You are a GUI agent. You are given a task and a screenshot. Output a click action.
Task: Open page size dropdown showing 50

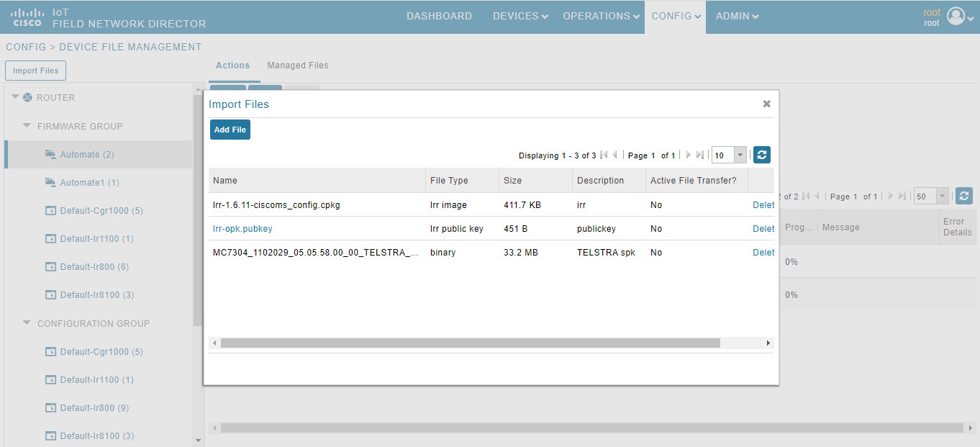(x=943, y=197)
